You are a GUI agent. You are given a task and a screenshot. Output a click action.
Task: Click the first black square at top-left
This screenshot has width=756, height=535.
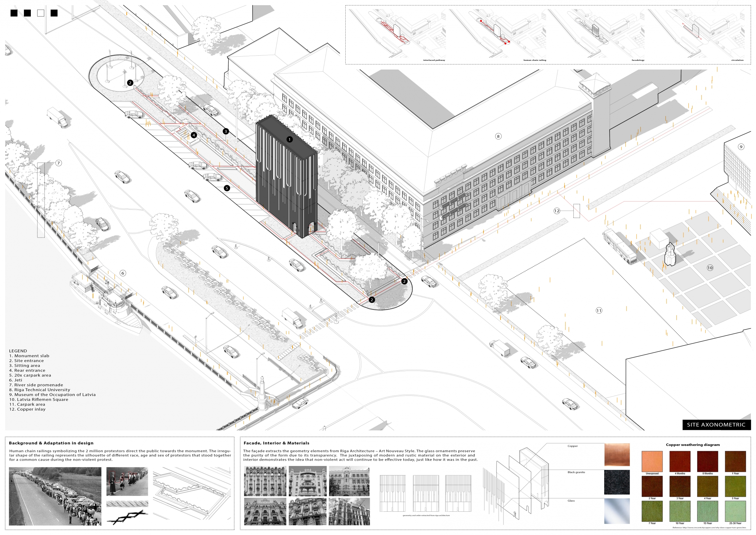click(14, 13)
